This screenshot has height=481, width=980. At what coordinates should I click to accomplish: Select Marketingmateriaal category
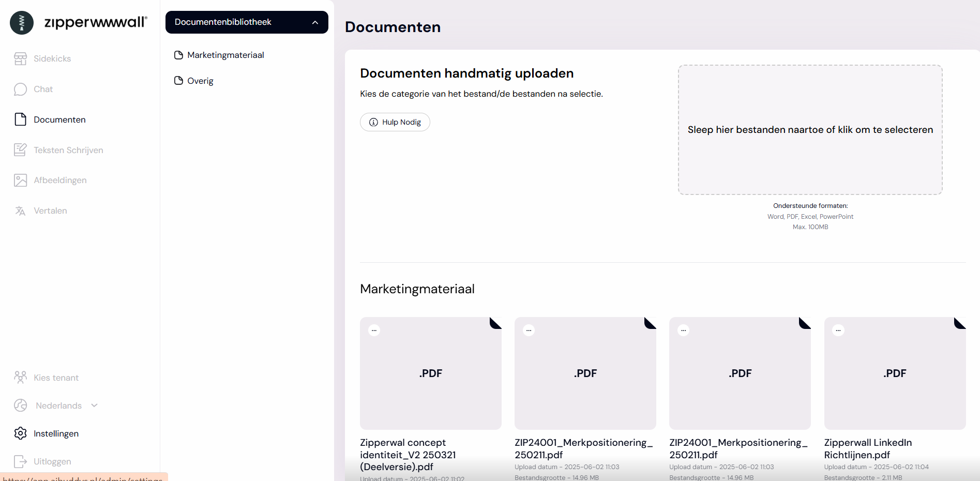pos(225,55)
